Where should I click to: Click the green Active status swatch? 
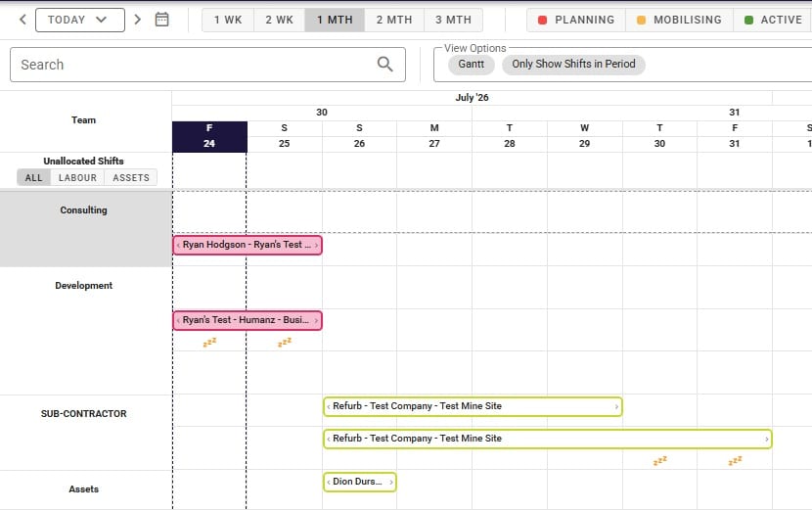748,21
